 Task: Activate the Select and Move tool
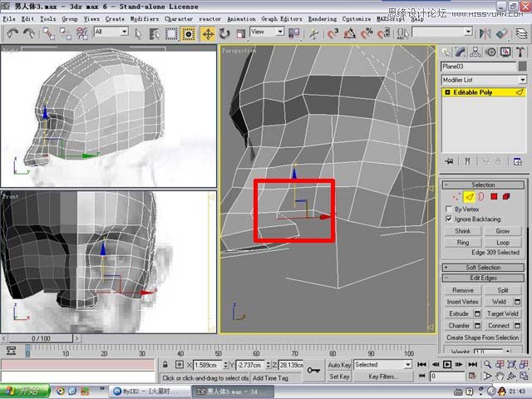pos(208,34)
